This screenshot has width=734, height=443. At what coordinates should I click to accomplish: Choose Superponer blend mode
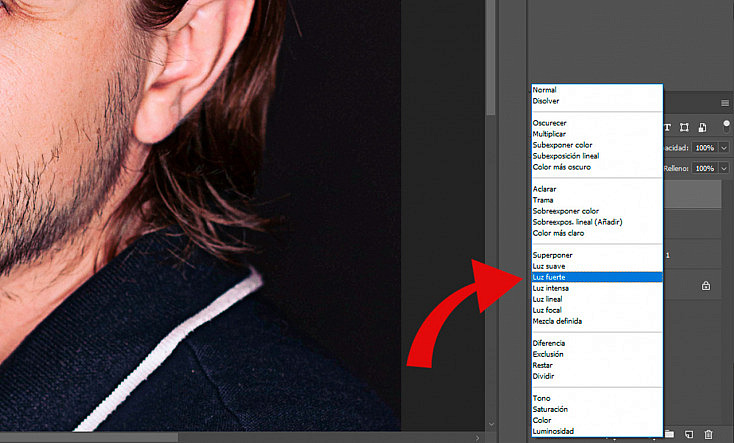point(597,255)
